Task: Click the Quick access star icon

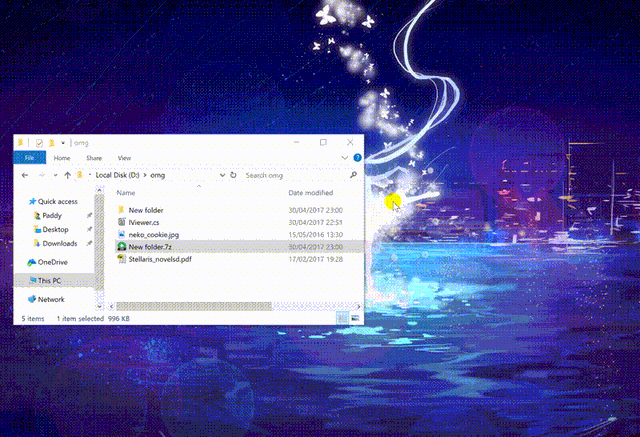Action: pyautogui.click(x=32, y=201)
